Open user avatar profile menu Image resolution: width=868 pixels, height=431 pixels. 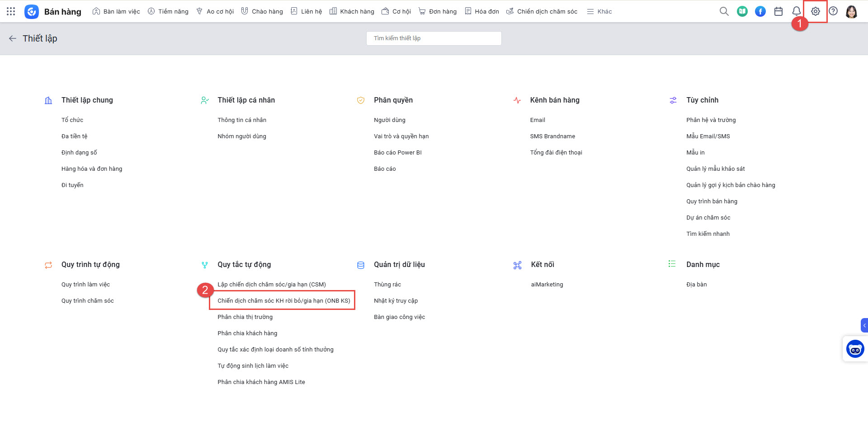[851, 11]
